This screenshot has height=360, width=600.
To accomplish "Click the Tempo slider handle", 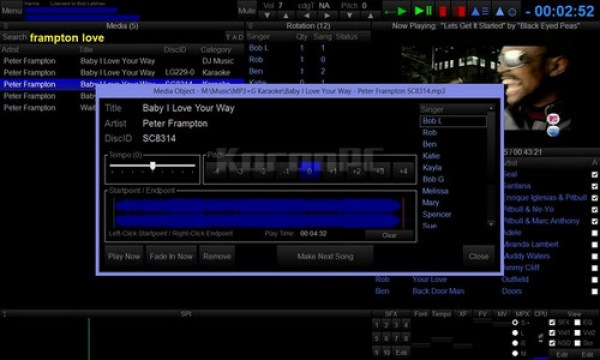I will [153, 166].
